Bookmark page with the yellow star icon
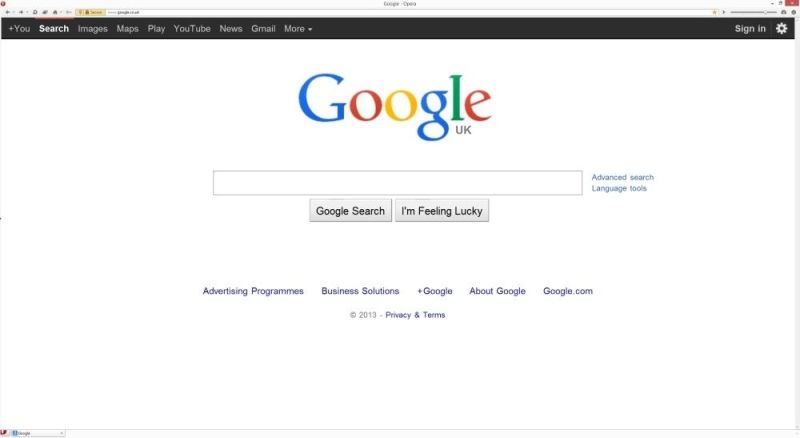Screen dimensions: 800x438 coord(714,12)
